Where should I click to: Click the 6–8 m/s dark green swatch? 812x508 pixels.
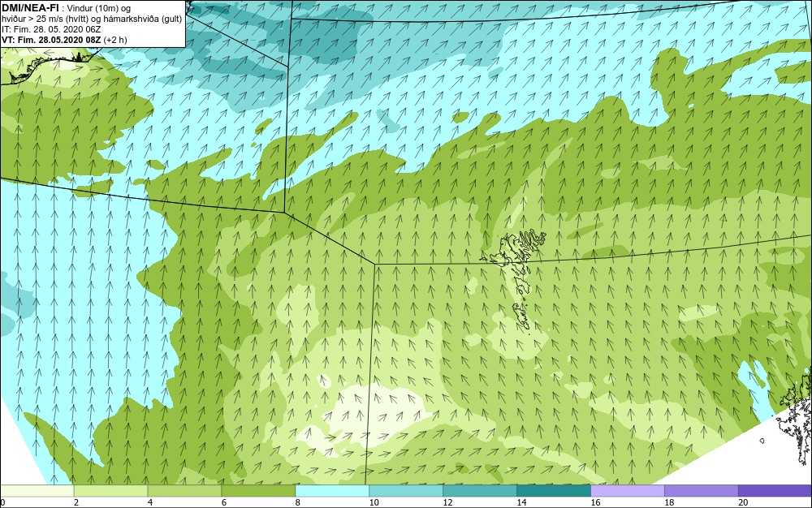pos(258,491)
